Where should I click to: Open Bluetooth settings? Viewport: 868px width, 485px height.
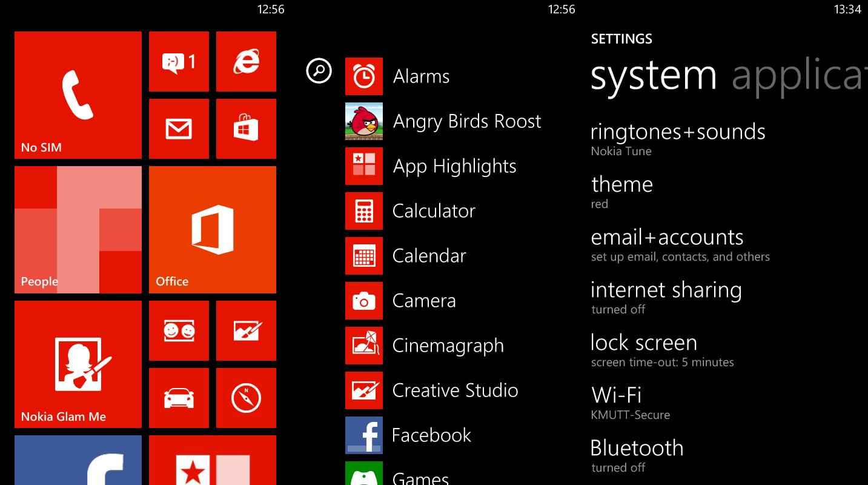click(637, 455)
